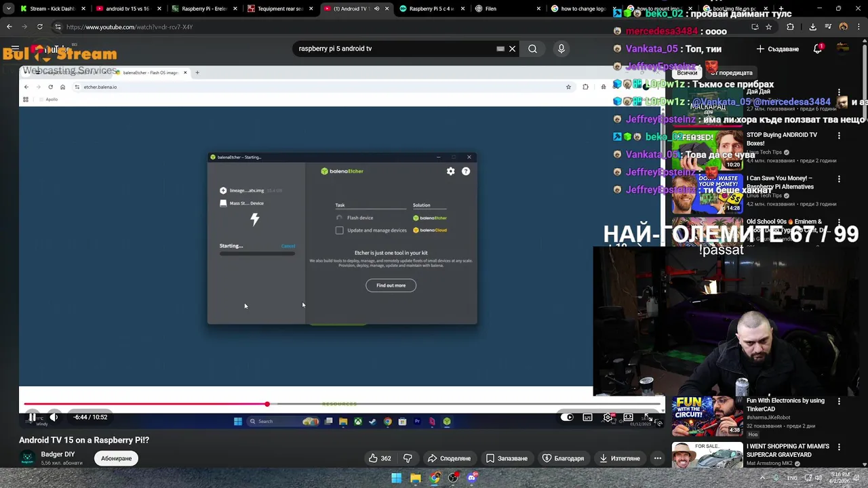
Task: Open browser downloads icon
Action: [x=812, y=27]
